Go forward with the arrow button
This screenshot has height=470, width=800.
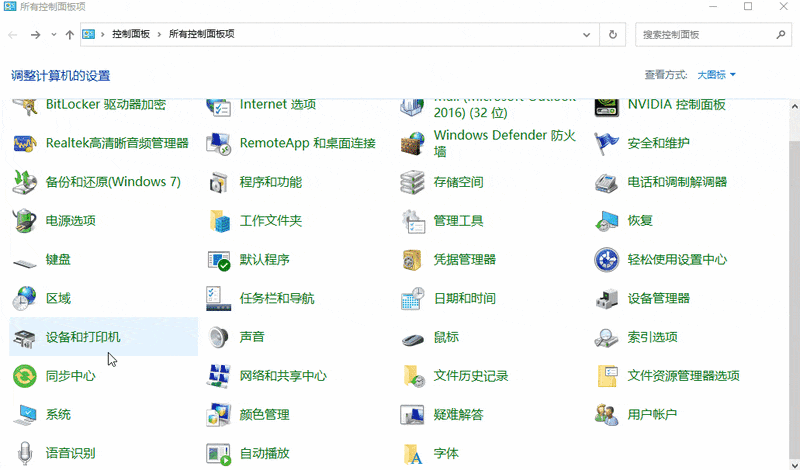click(x=35, y=35)
